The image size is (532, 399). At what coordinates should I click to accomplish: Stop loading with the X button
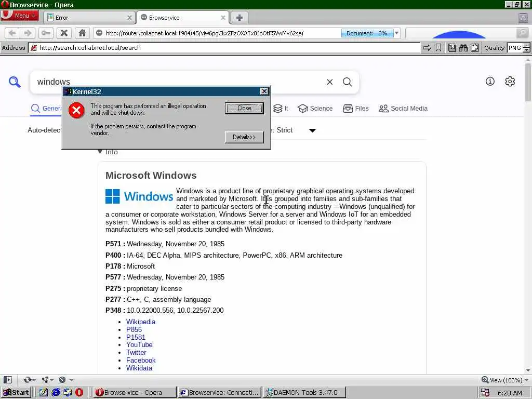[64, 33]
